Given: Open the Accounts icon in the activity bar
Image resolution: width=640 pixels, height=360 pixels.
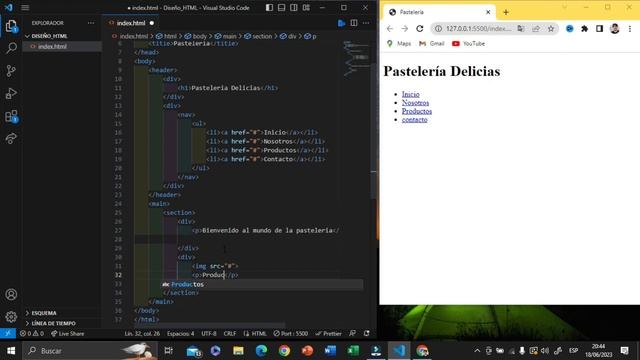Looking at the screenshot, I should [x=11, y=294].
